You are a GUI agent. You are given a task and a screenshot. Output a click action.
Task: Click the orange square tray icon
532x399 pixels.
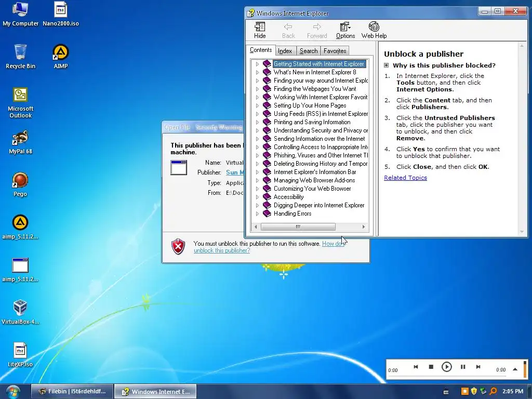tap(464, 391)
